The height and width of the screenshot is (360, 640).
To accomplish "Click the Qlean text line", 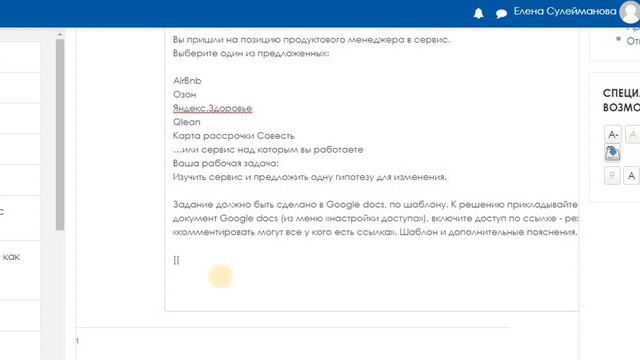I will click(187, 122).
